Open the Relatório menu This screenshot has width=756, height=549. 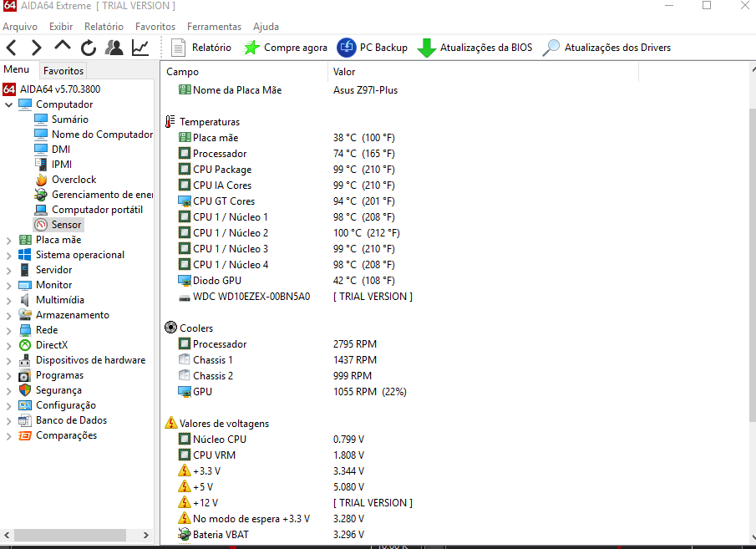pos(104,27)
